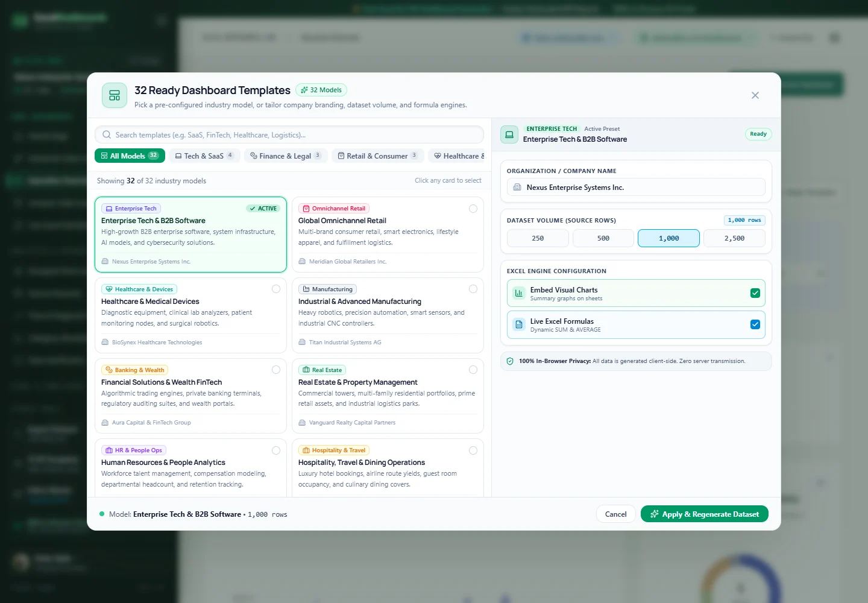Open the Finance & Legal filter tab
868x603 pixels.
tap(286, 156)
